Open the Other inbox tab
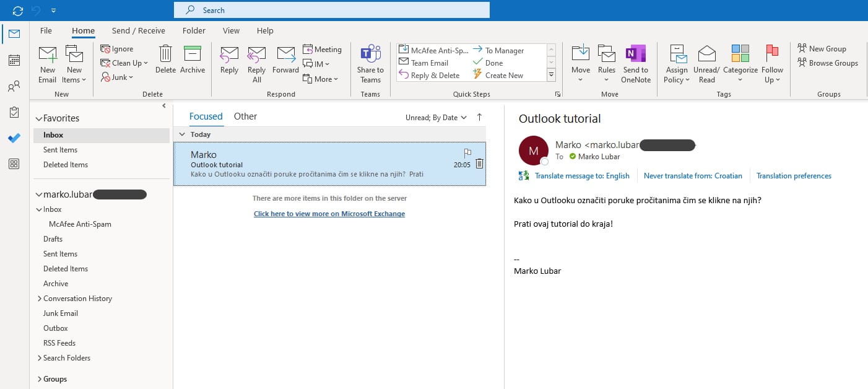Screen dimensions: 868x389 point(245,116)
